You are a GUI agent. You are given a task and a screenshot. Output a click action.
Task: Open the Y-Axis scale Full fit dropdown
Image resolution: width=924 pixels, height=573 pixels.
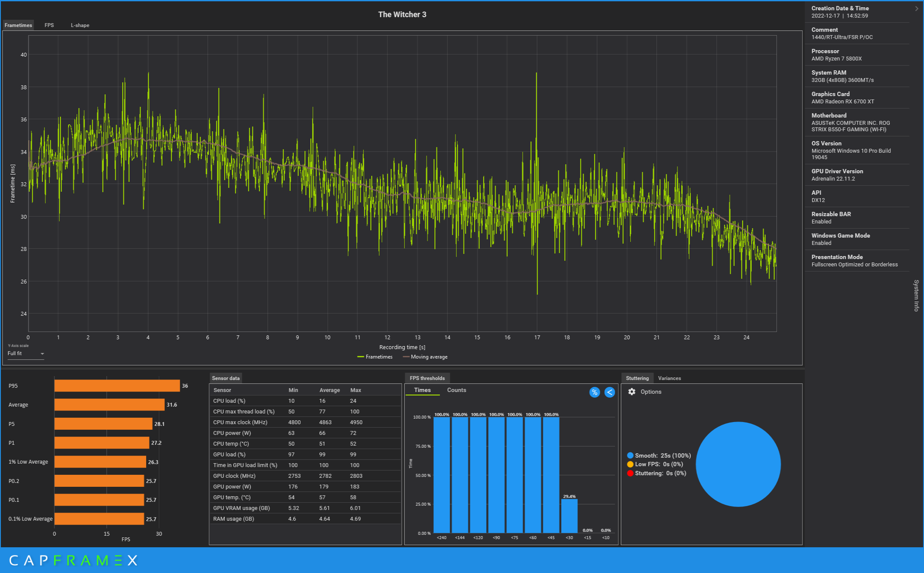(26, 353)
